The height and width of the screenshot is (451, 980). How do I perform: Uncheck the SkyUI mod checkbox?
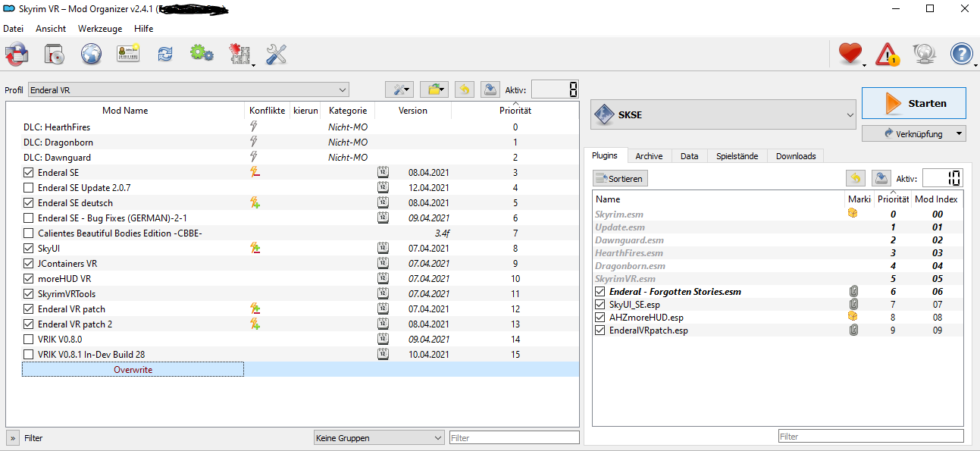[x=29, y=249]
